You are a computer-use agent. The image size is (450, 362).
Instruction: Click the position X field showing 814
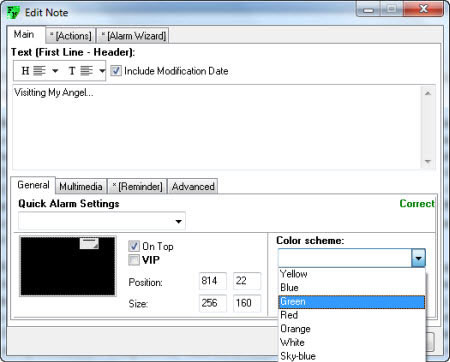(213, 281)
